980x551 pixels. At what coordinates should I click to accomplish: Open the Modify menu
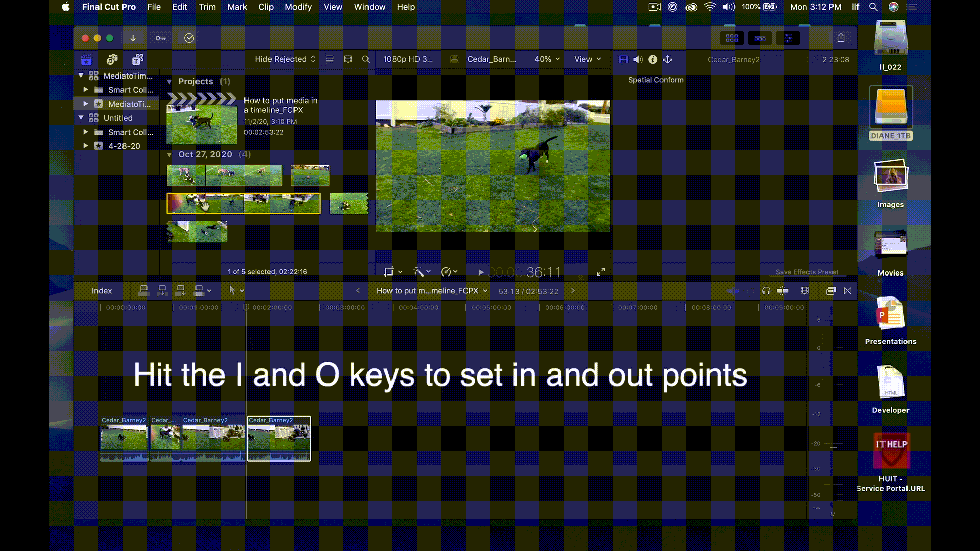298,7
